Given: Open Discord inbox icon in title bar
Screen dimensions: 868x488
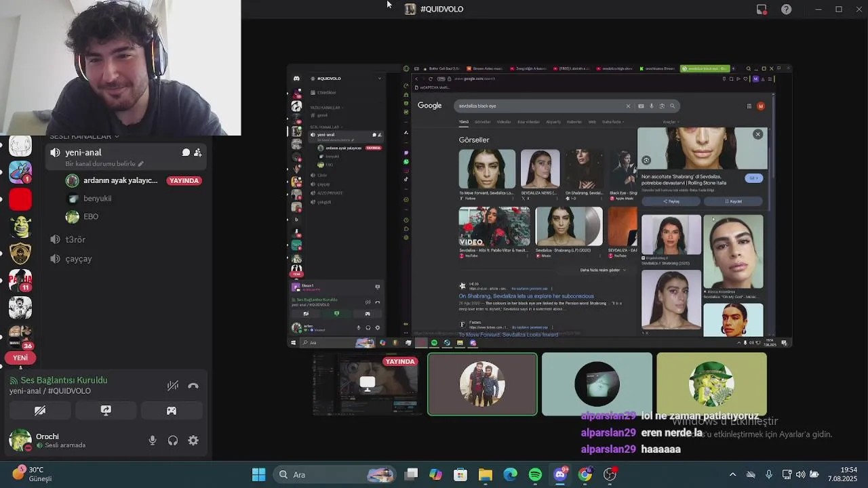Looking at the screenshot, I should tap(762, 9).
